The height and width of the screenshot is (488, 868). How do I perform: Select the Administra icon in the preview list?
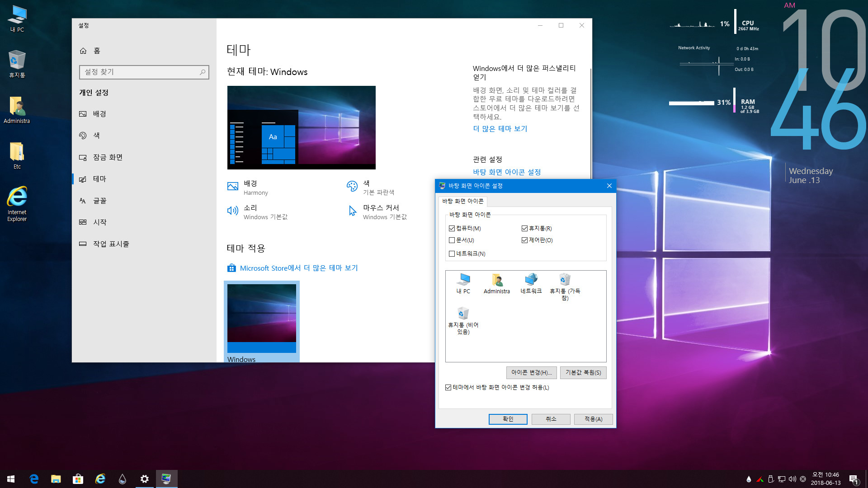pyautogui.click(x=497, y=284)
